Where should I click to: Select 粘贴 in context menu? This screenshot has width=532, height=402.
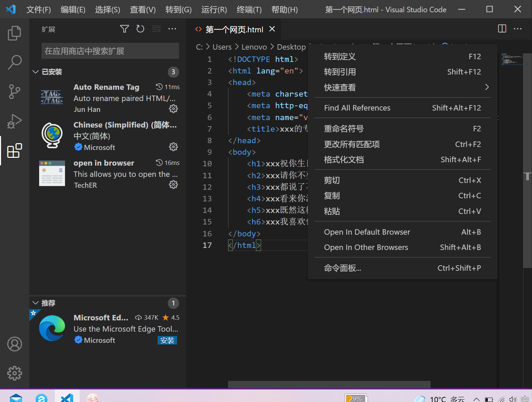403,211
